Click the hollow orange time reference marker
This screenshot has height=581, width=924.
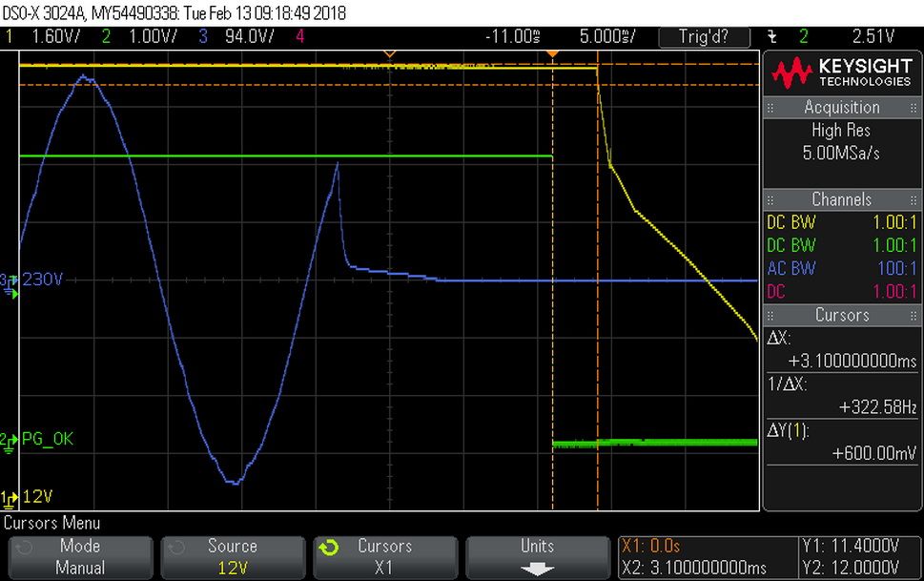[389, 54]
